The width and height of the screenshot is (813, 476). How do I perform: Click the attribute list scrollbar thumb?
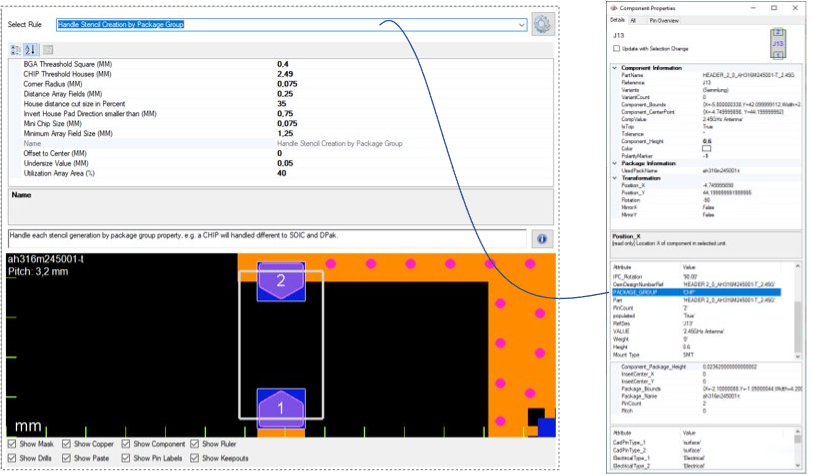(797, 326)
